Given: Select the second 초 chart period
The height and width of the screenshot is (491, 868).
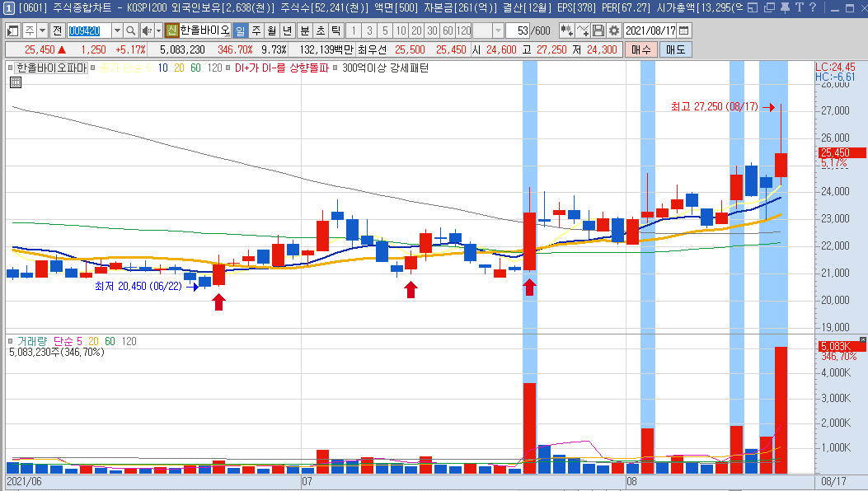Looking at the screenshot, I should click(x=320, y=30).
